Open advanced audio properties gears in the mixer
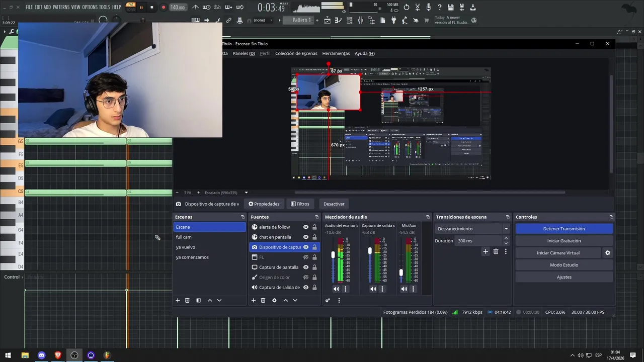644x362 pixels. (328, 300)
